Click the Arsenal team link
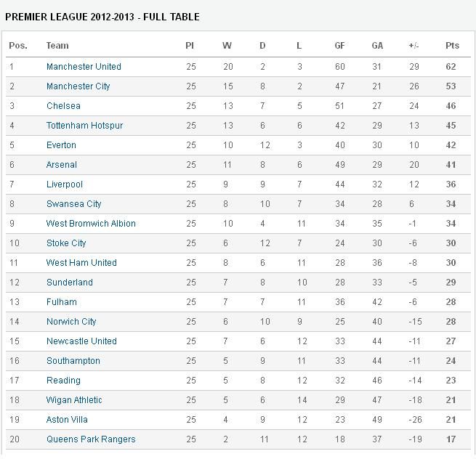 [x=61, y=165]
